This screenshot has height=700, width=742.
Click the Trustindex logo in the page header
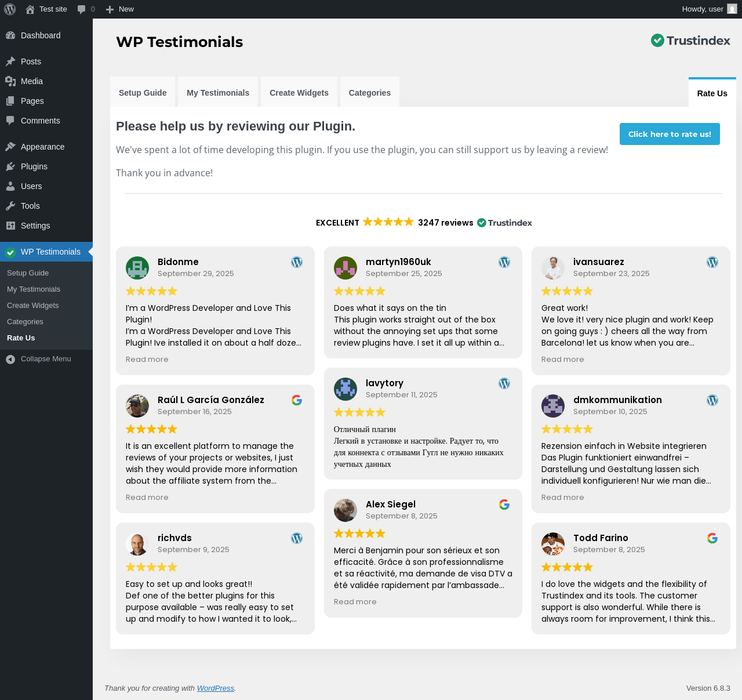click(690, 40)
